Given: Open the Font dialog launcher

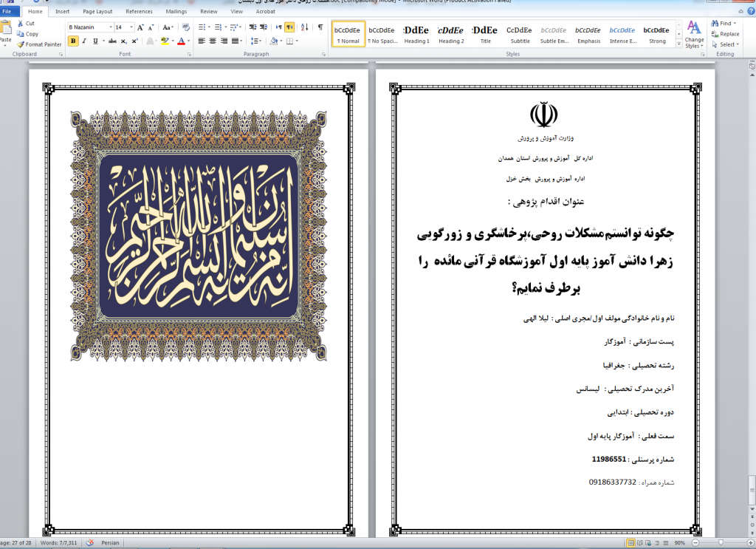Looking at the screenshot, I should point(188,55).
